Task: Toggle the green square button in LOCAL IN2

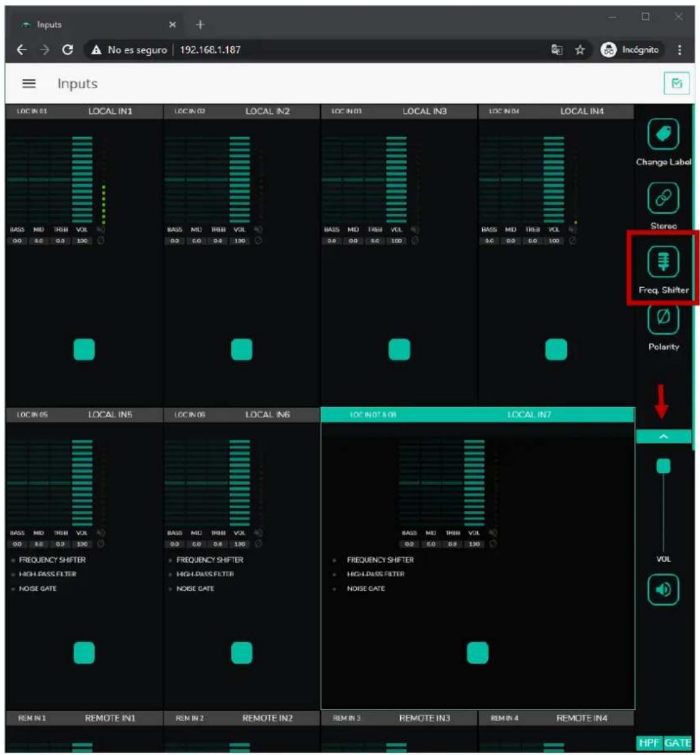Action: click(x=241, y=349)
